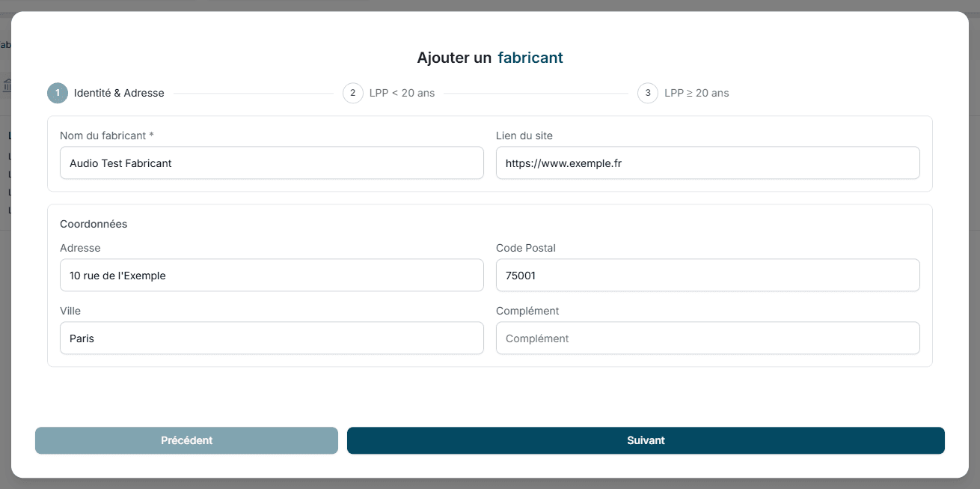Viewport: 980px width, 489px height.
Task: Click the 'Ajouter un fabricant' dialog title
Action: point(490,58)
